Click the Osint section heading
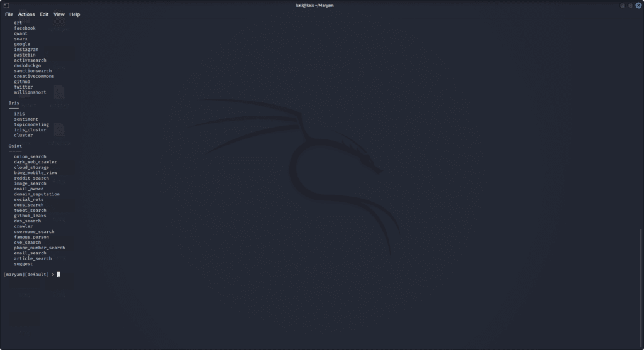644x350 pixels. pos(15,146)
